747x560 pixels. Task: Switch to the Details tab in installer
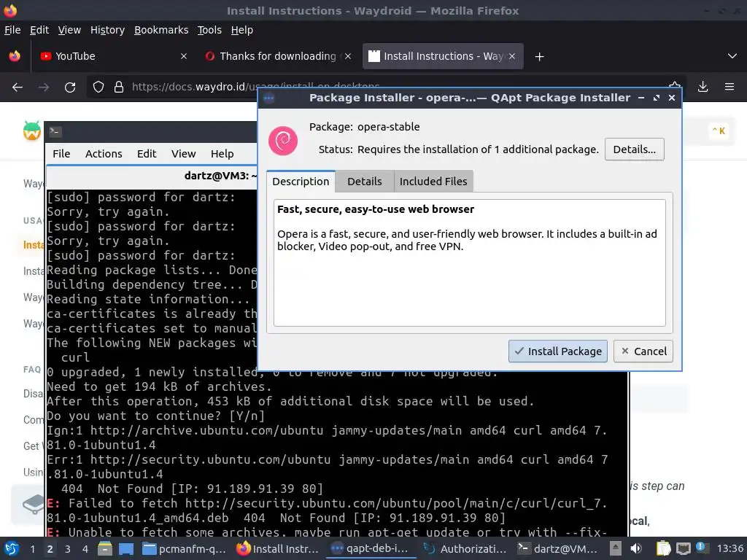[365, 182]
